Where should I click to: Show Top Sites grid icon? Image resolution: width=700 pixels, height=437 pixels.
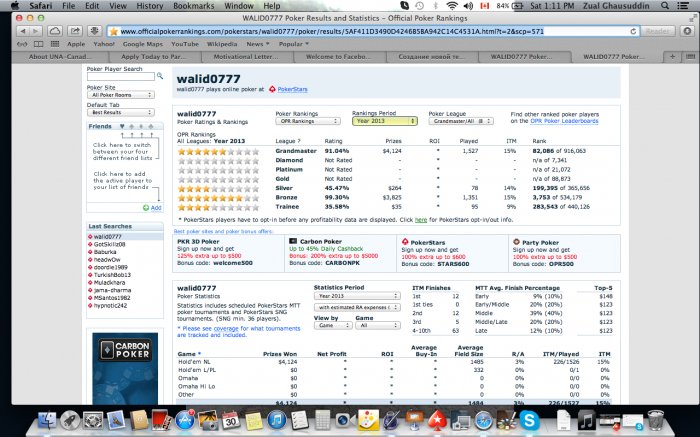[55, 44]
